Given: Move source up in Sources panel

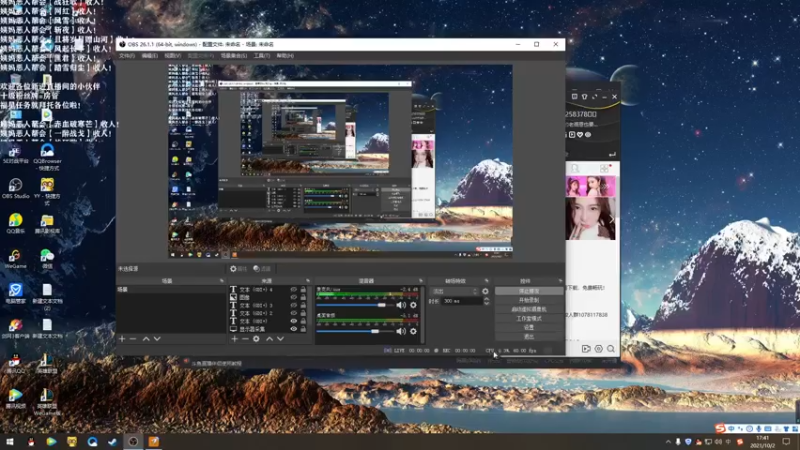Looking at the screenshot, I should click(x=269, y=339).
